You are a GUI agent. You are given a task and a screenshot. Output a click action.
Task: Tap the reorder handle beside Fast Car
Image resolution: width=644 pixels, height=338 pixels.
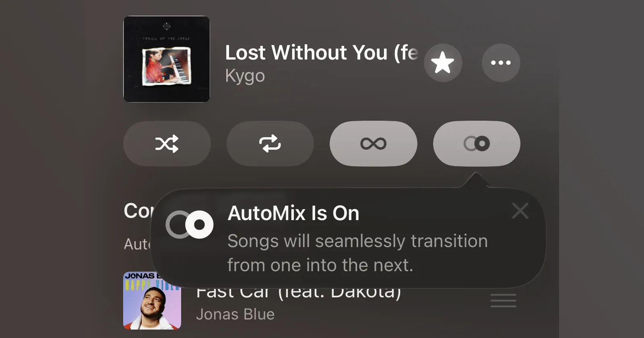click(503, 301)
